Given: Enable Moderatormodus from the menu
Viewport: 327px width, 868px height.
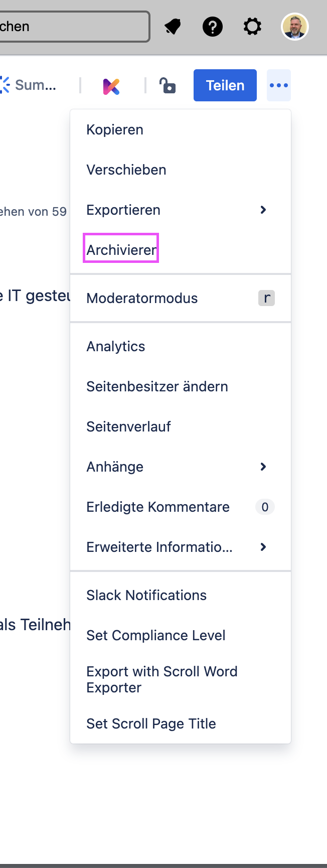Looking at the screenshot, I should (x=181, y=298).
